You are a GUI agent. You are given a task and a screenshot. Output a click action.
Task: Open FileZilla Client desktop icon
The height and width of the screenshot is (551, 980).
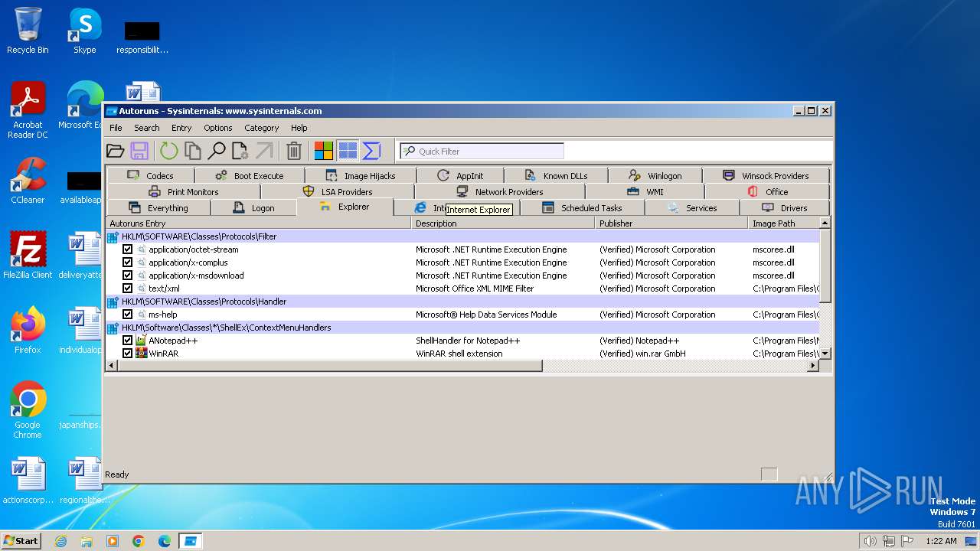tap(28, 256)
